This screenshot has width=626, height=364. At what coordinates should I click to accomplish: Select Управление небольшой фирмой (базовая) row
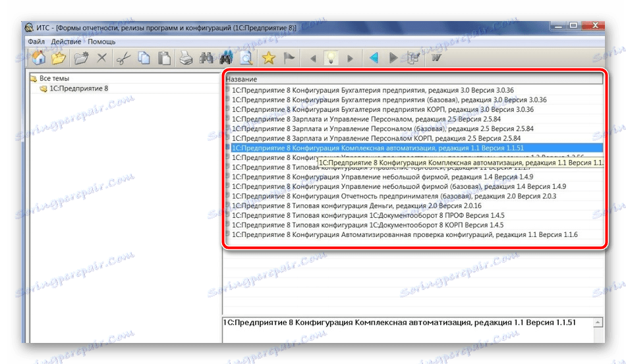(414, 186)
